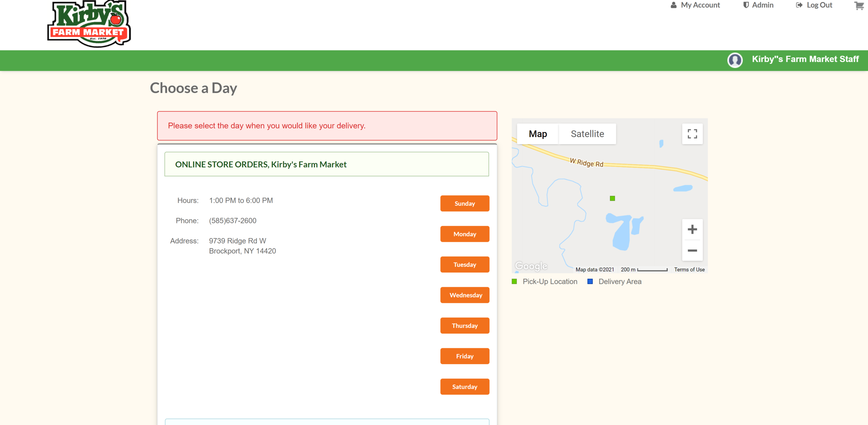This screenshot has width=868, height=425.
Task: Choose Saturday for delivery
Action: [x=465, y=387]
